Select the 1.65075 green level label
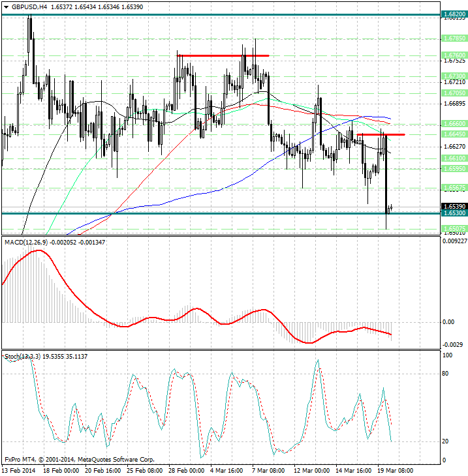This screenshot has height=476, width=468. click(x=454, y=229)
